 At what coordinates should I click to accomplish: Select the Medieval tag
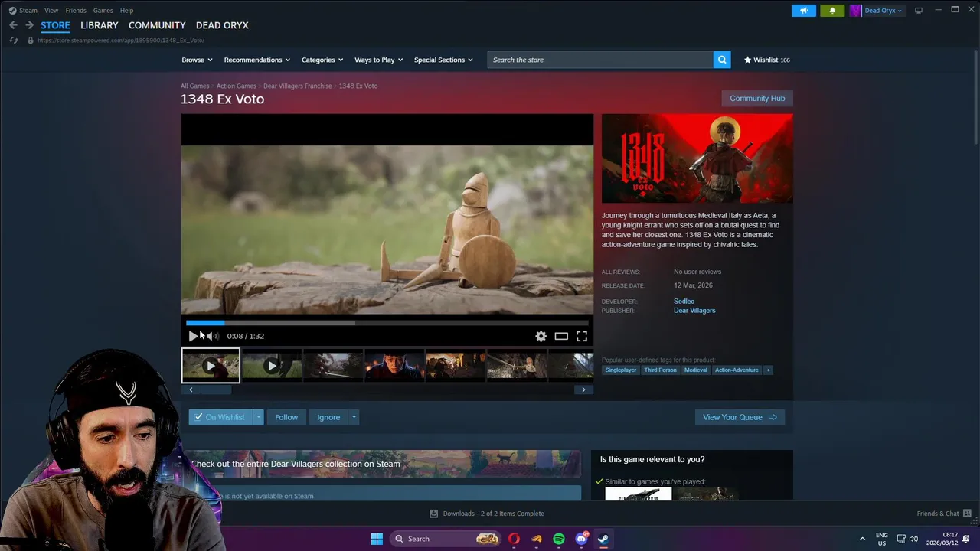(x=696, y=370)
